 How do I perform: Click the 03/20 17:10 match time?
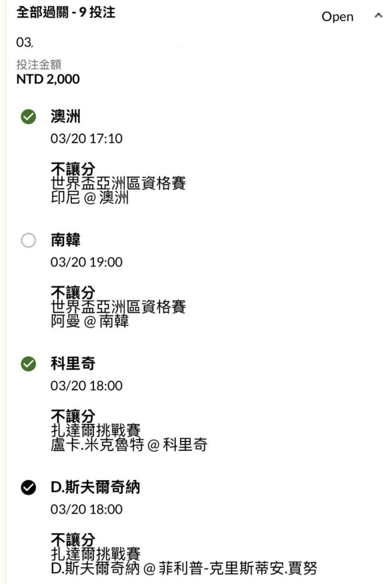click(86, 138)
